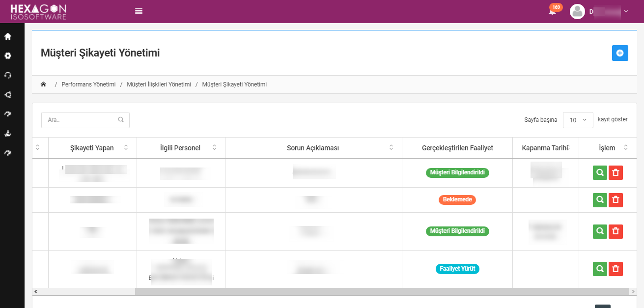644x308 pixels.
Task: Expand the user account menu chevron
Action: click(x=626, y=11)
